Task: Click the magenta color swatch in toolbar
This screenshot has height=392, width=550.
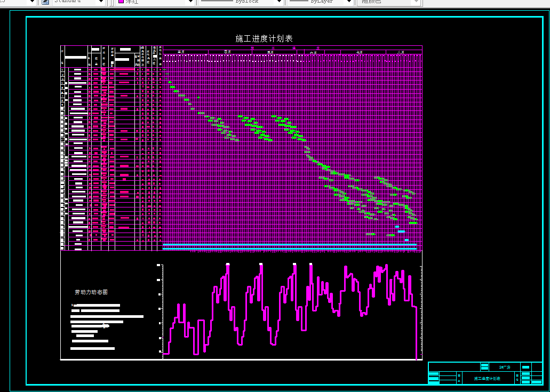Action: coord(122,2)
